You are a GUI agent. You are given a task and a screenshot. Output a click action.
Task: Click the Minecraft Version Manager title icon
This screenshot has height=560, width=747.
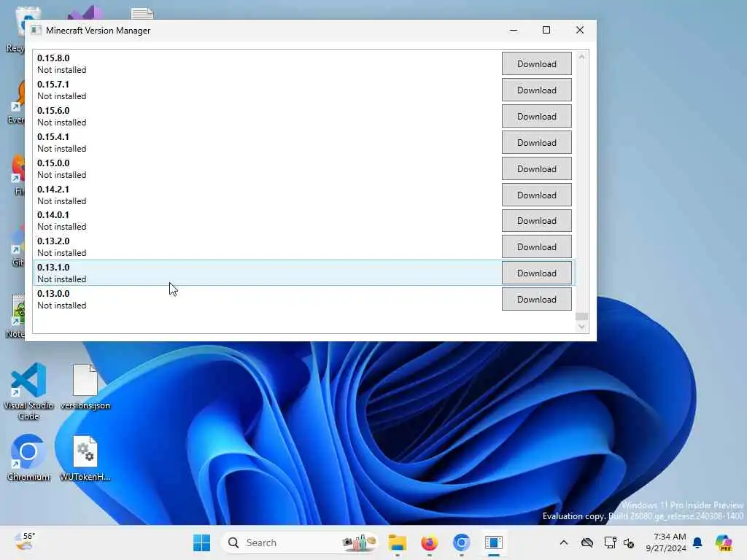click(36, 30)
